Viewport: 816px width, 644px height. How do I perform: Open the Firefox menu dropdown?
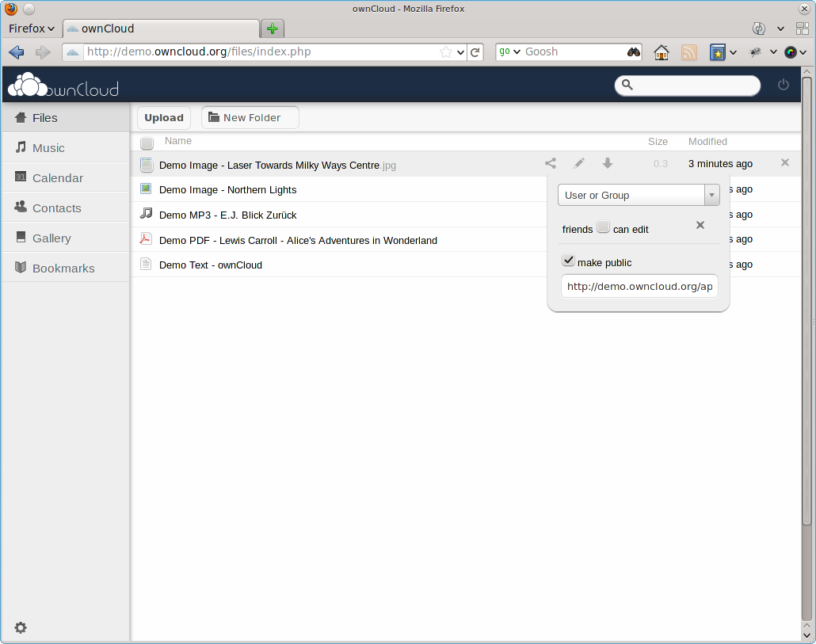(x=31, y=29)
